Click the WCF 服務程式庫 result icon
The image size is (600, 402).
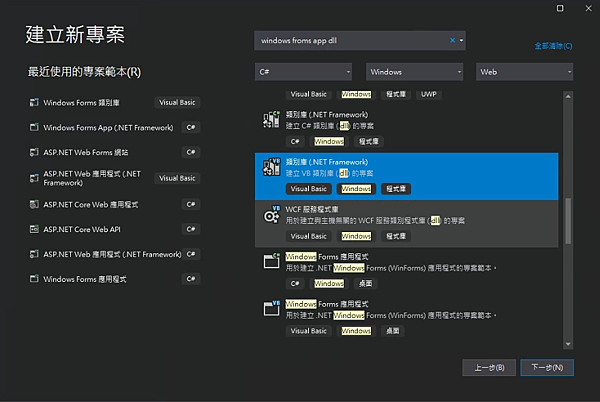271,215
